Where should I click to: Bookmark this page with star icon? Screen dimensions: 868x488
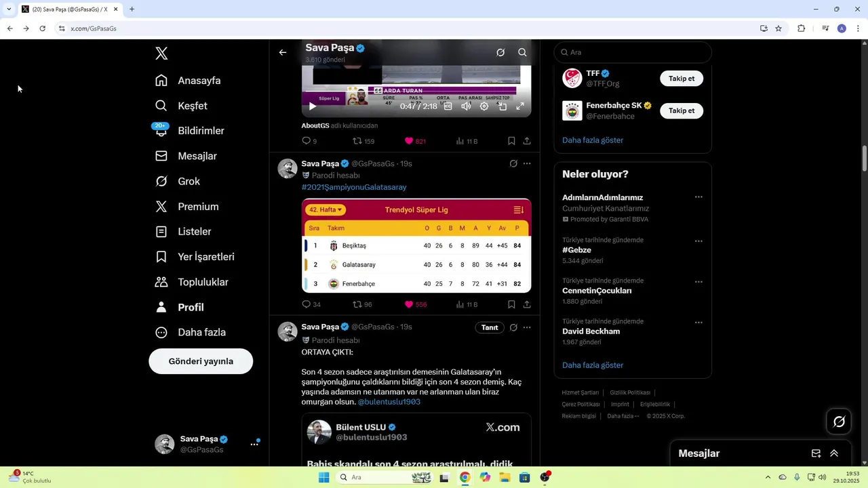pyautogui.click(x=778, y=28)
